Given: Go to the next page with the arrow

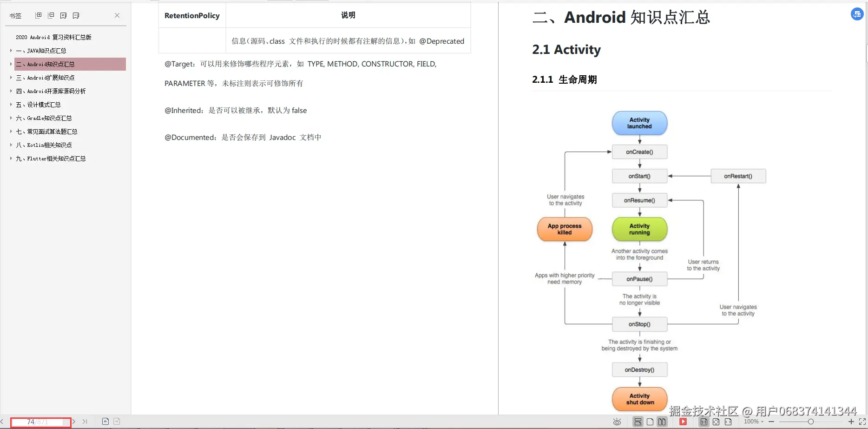Looking at the screenshot, I should [x=73, y=422].
